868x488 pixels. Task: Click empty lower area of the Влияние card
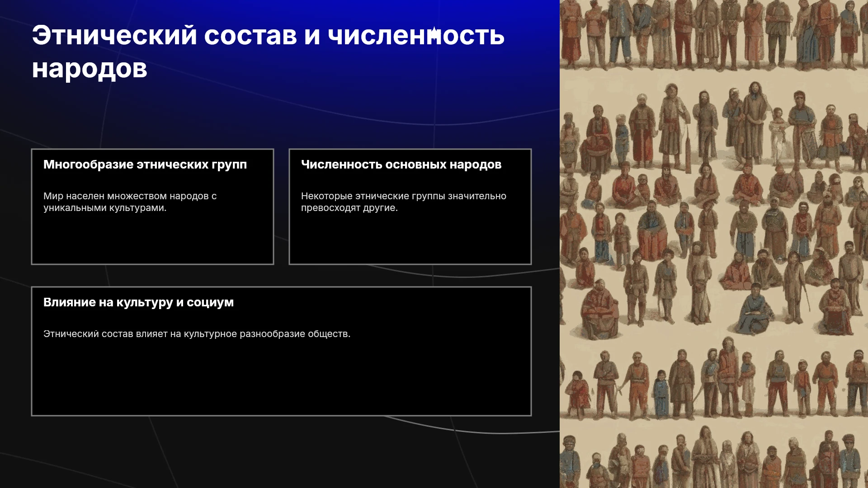pyautogui.click(x=281, y=380)
